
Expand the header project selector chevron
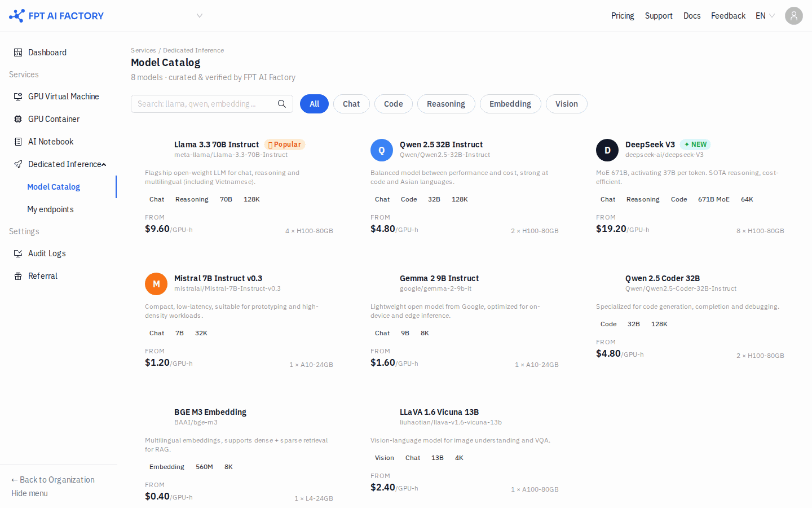pos(199,16)
